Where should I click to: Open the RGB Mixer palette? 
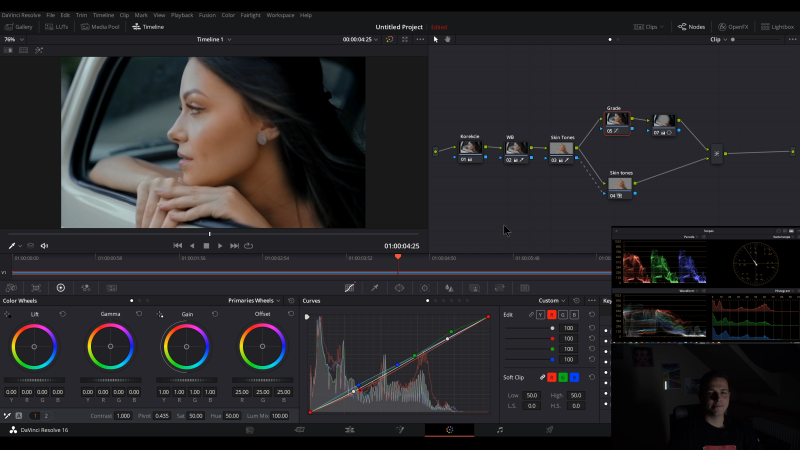pyautogui.click(x=86, y=288)
